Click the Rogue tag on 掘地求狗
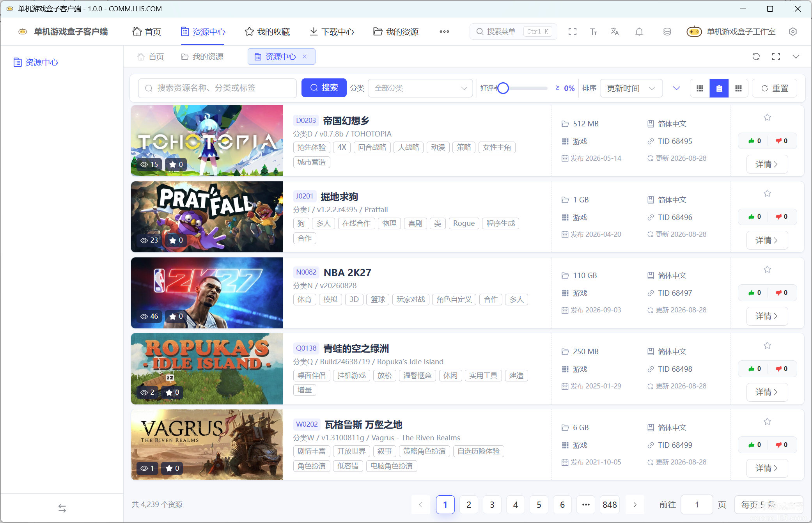Viewport: 812px width, 523px height. [x=464, y=223]
